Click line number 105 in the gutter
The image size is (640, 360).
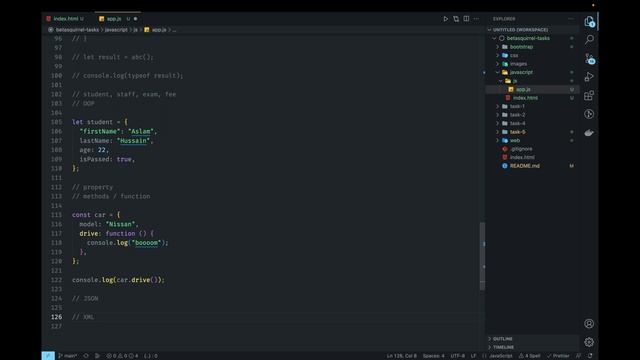(56, 122)
